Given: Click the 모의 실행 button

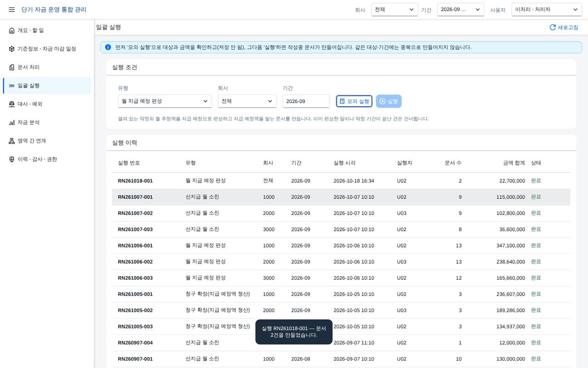Looking at the screenshot, I should tap(354, 101).
